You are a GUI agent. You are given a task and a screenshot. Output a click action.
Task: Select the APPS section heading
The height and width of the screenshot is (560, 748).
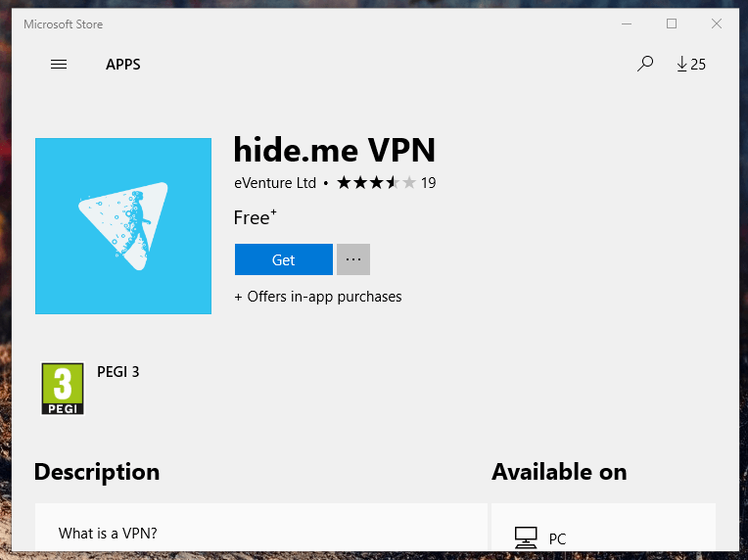(x=123, y=65)
